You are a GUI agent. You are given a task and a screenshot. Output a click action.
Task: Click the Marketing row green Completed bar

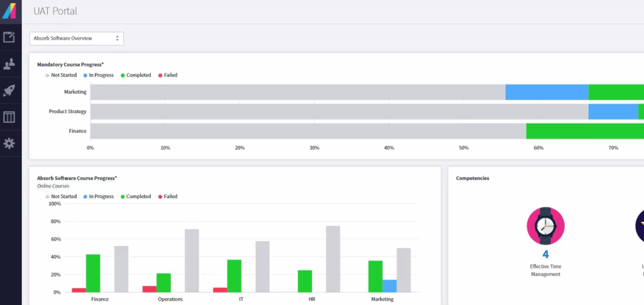click(x=616, y=92)
